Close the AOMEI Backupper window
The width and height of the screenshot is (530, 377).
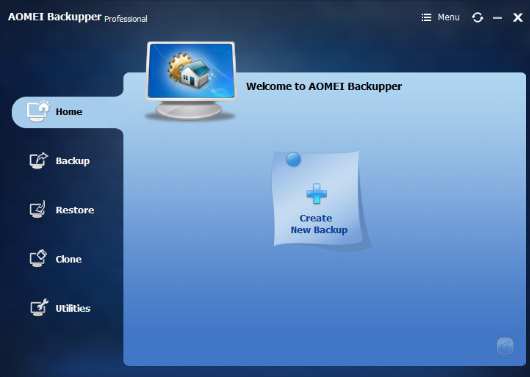coord(517,18)
